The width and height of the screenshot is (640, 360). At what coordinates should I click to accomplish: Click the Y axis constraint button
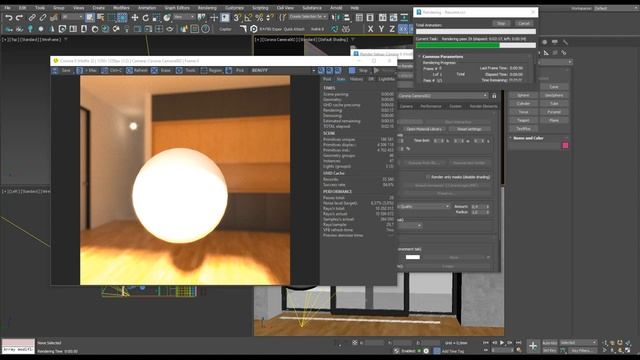point(381,29)
